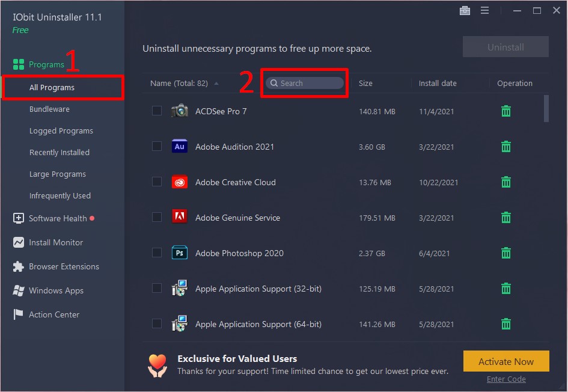
Task: Open the toolbox briefcase icon in title bar
Action: point(465,11)
